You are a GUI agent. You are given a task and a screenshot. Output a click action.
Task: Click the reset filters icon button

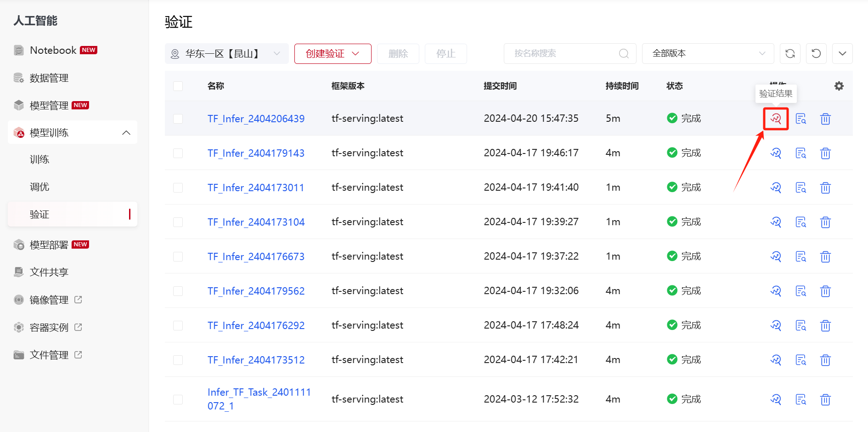coord(816,54)
